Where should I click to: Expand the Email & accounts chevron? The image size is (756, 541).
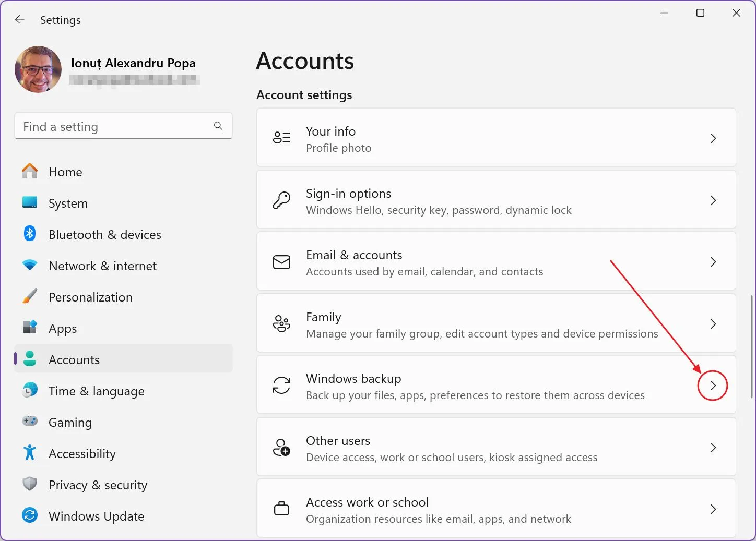(x=713, y=262)
